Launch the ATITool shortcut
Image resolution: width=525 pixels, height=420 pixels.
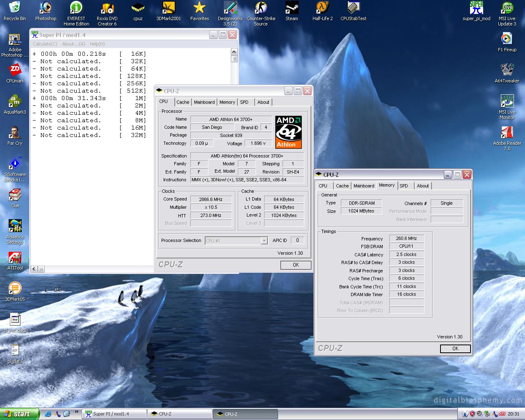(x=15, y=260)
